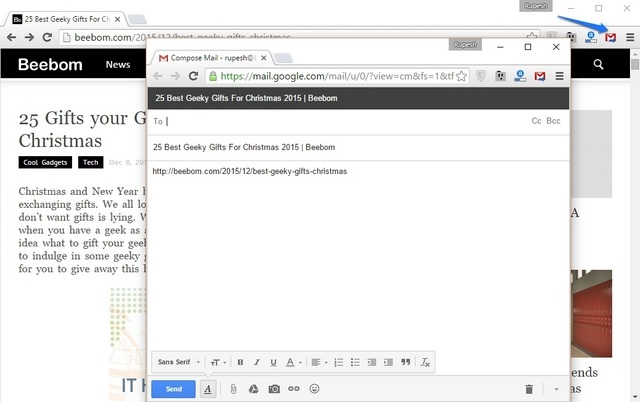
Task: Open the Gmail extension icon in compose window
Action: click(540, 76)
